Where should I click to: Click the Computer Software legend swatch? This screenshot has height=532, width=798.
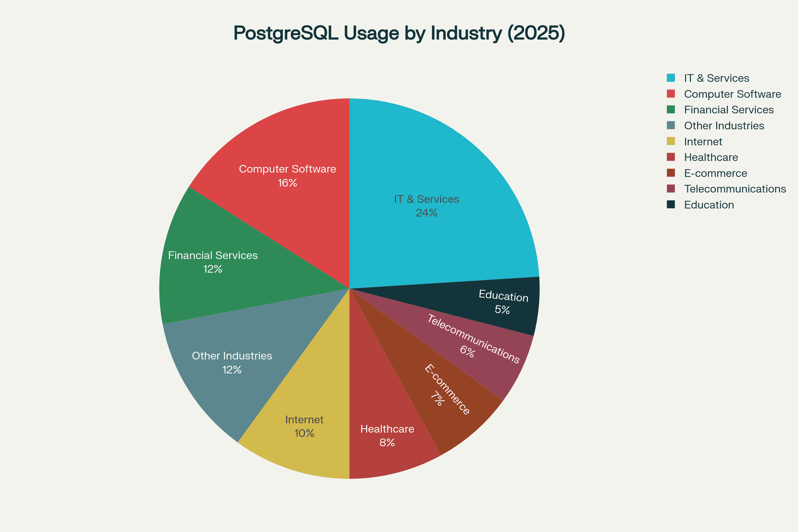click(x=671, y=94)
